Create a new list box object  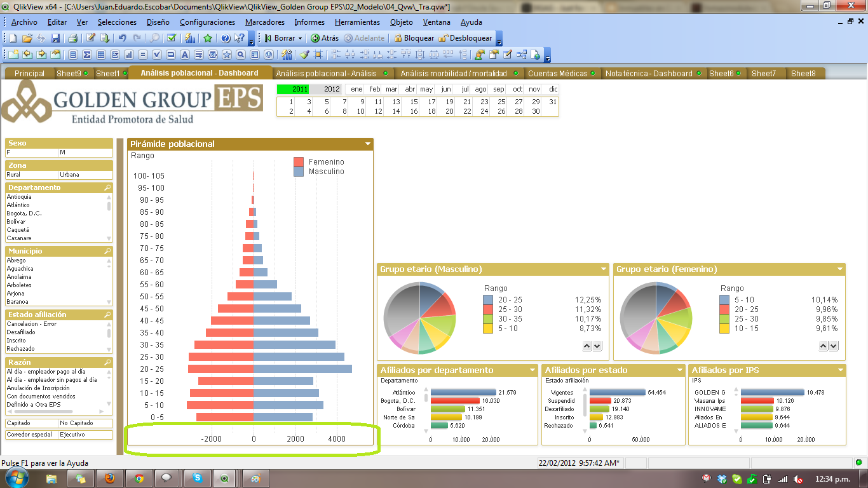73,55
